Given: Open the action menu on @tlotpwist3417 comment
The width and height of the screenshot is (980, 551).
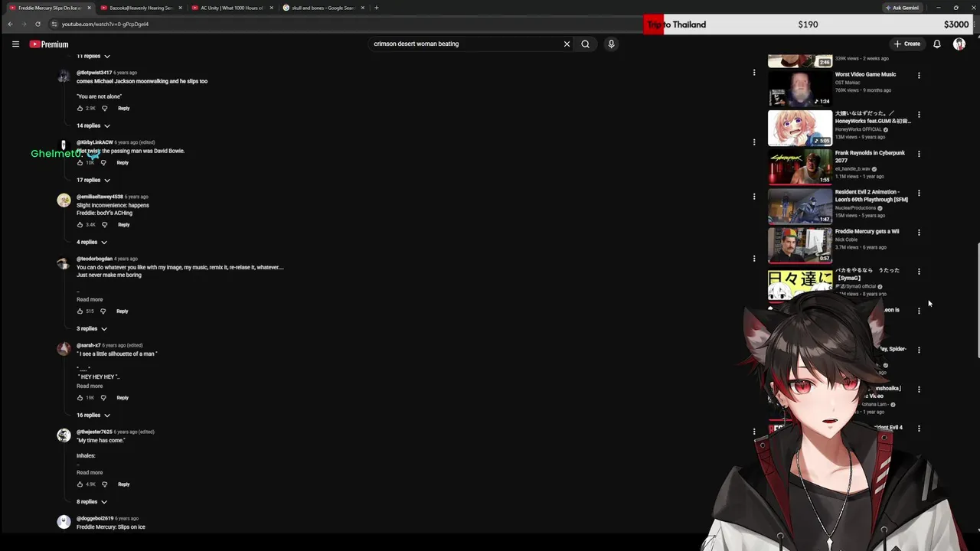Looking at the screenshot, I should [754, 73].
